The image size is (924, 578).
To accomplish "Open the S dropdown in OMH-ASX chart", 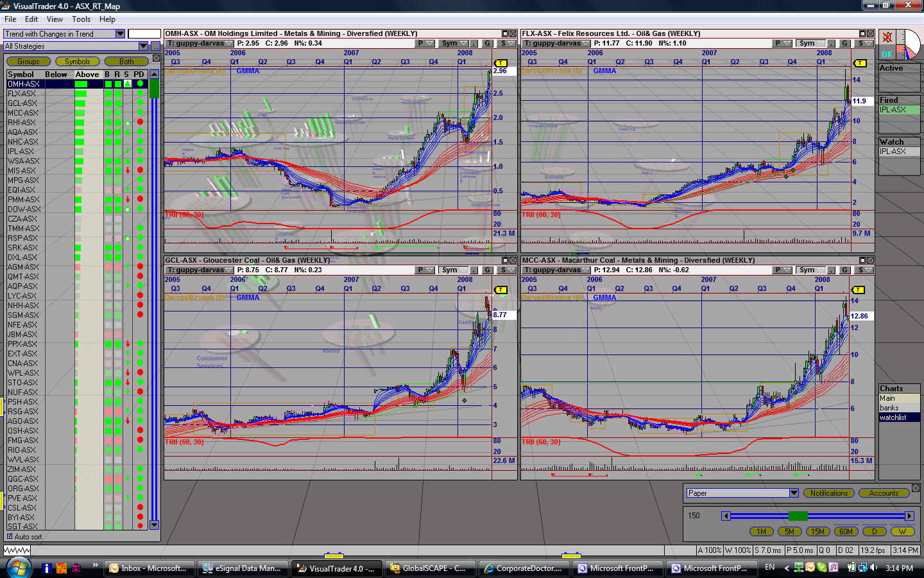I will point(506,44).
